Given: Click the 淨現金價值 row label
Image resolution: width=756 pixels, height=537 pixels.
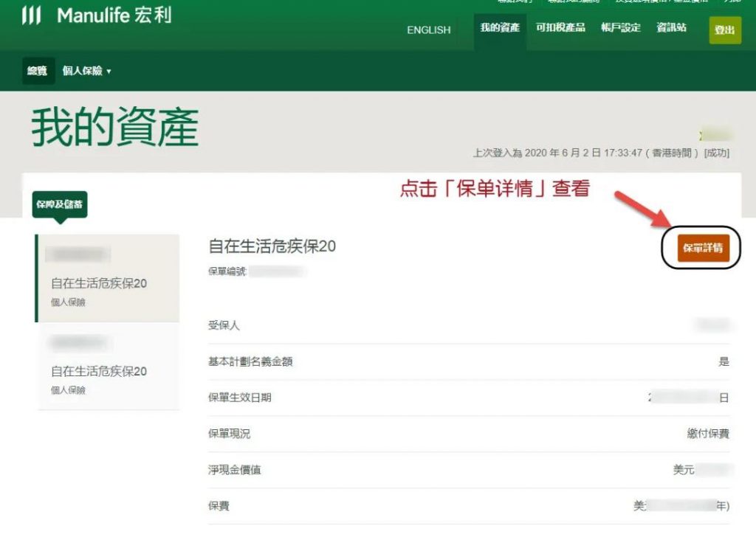Looking at the screenshot, I should [x=234, y=470].
